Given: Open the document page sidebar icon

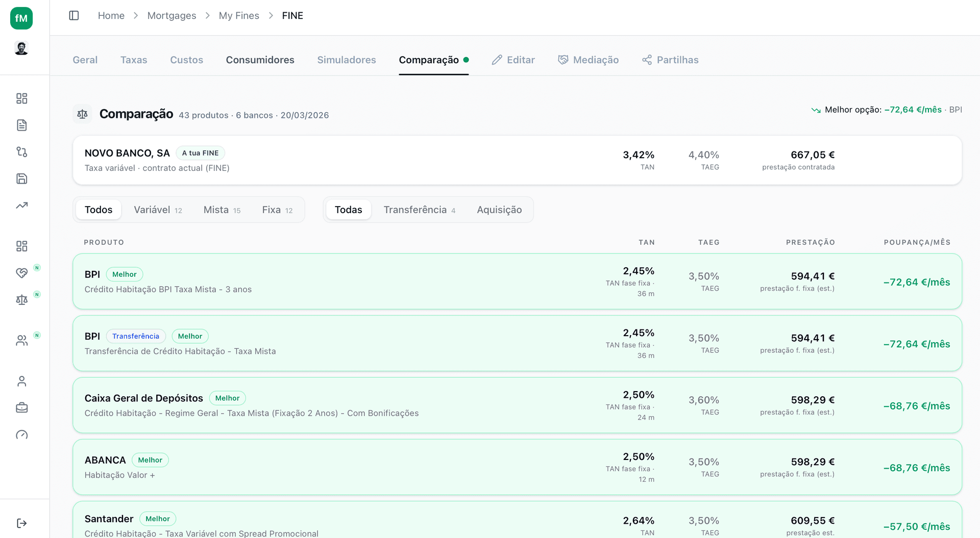Looking at the screenshot, I should click(21, 125).
